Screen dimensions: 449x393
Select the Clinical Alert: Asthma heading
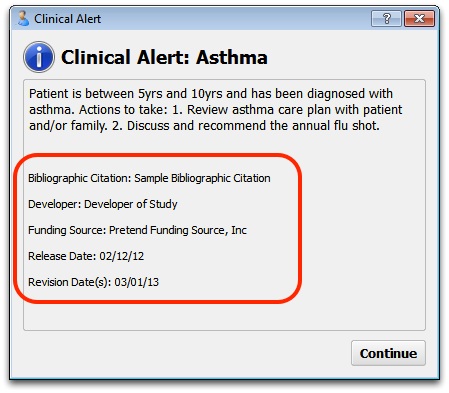coord(164,57)
